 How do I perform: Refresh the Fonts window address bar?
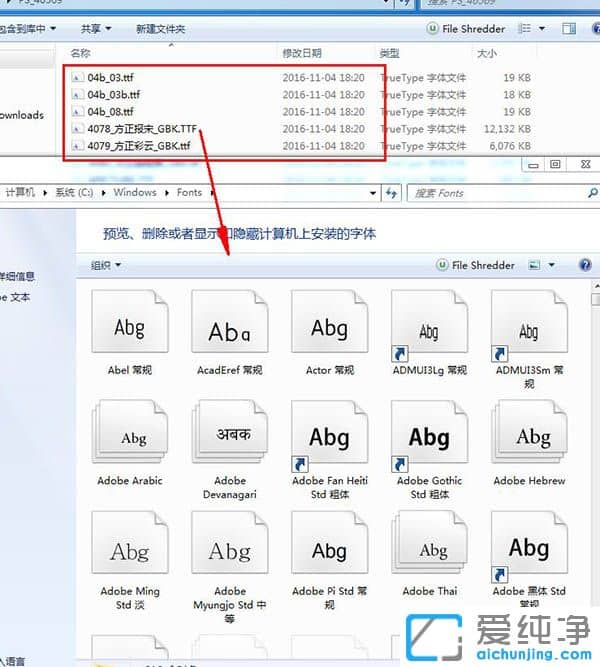click(391, 193)
